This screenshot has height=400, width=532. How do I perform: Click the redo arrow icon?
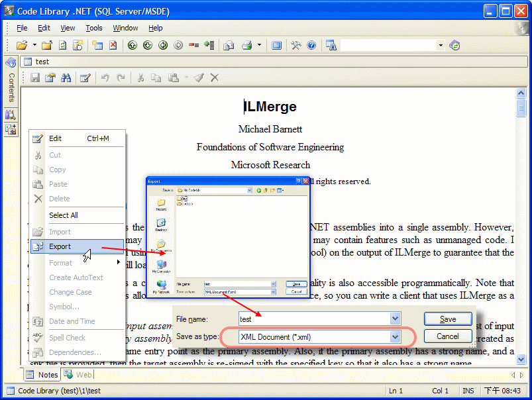(x=121, y=77)
